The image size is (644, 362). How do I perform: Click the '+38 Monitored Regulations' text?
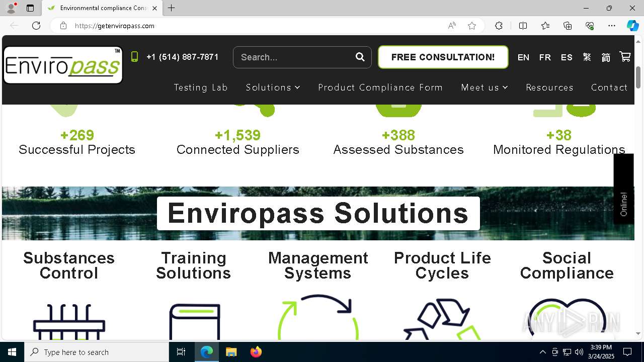click(x=559, y=142)
